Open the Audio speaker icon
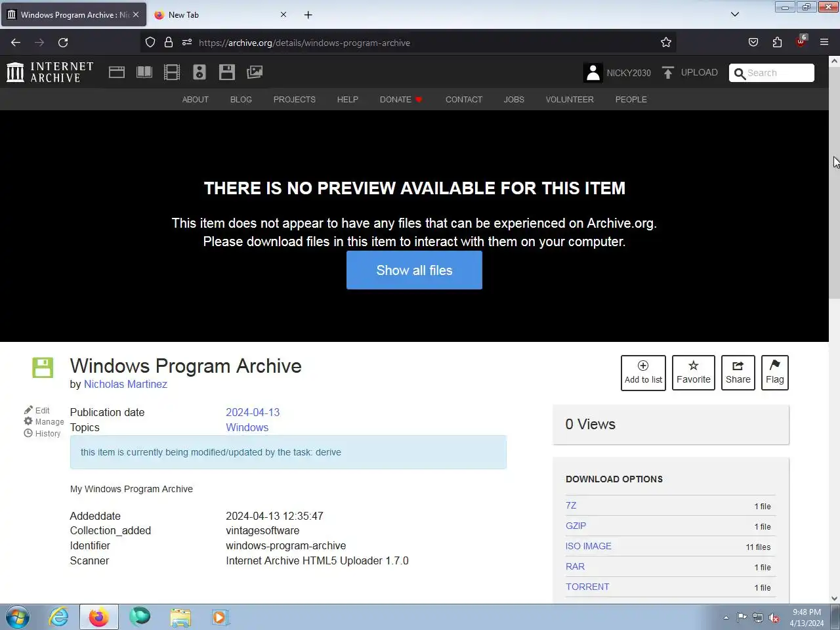Viewport: 840px width, 630px height. pos(199,72)
